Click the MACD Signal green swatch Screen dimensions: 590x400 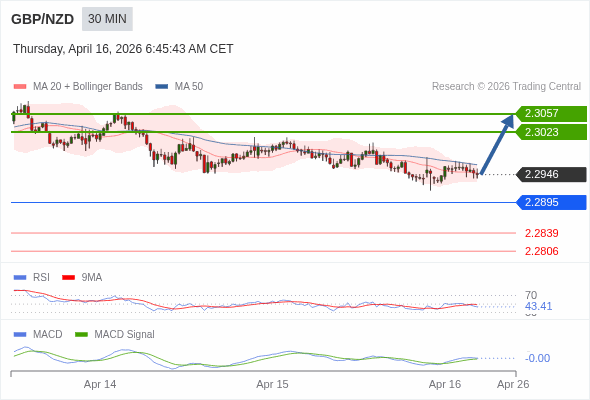(x=81, y=335)
